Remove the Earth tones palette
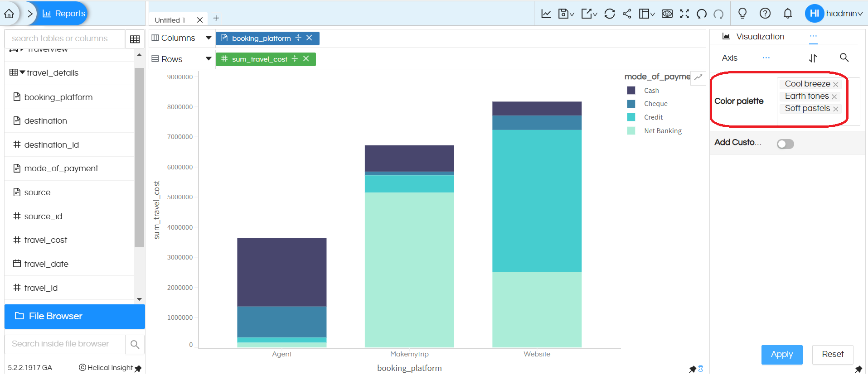The image size is (868, 375). pyautogui.click(x=834, y=97)
